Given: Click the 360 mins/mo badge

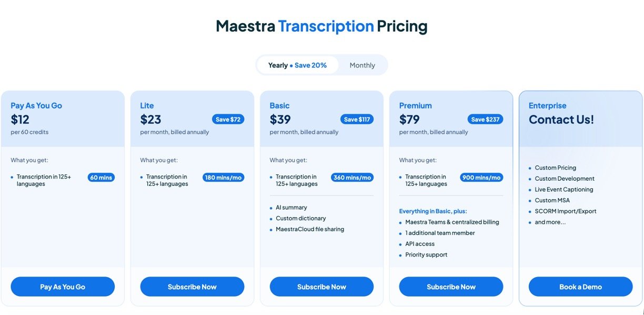Looking at the screenshot, I should pyautogui.click(x=352, y=178).
